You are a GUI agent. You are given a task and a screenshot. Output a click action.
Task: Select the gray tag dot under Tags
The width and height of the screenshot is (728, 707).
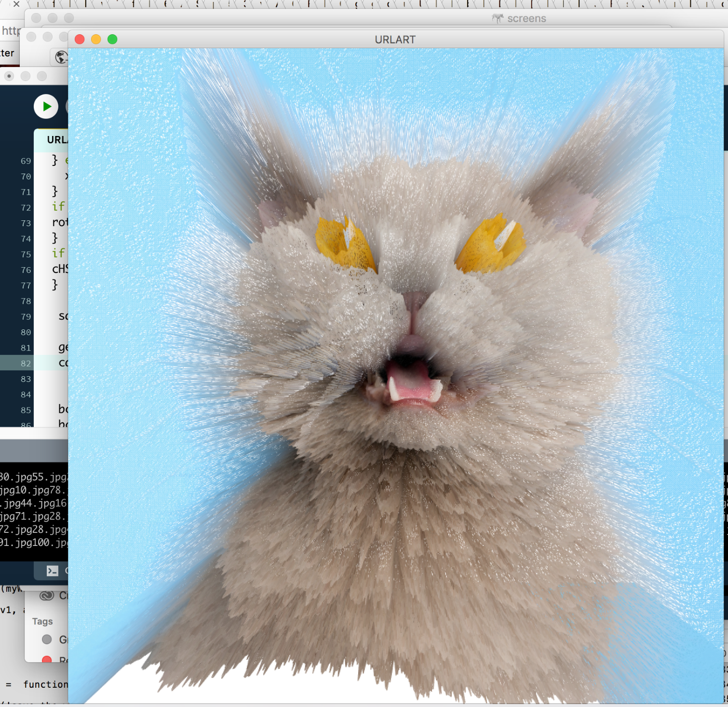[x=47, y=639]
